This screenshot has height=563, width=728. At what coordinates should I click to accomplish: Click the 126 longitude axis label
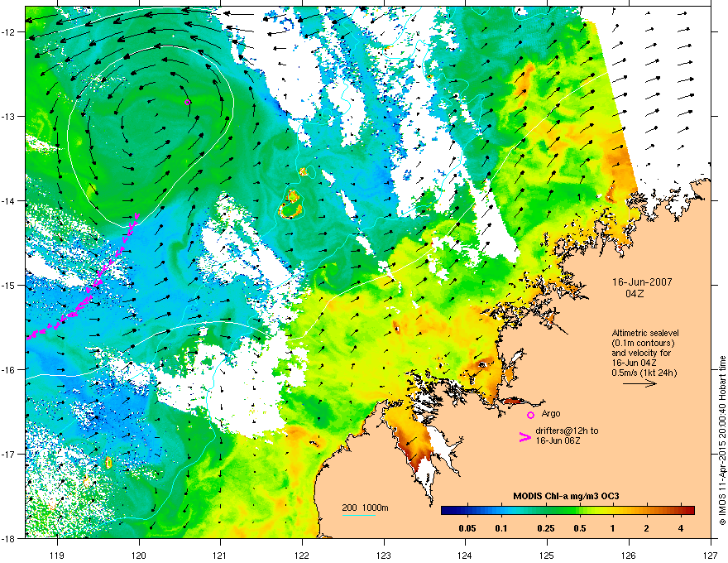click(x=629, y=554)
